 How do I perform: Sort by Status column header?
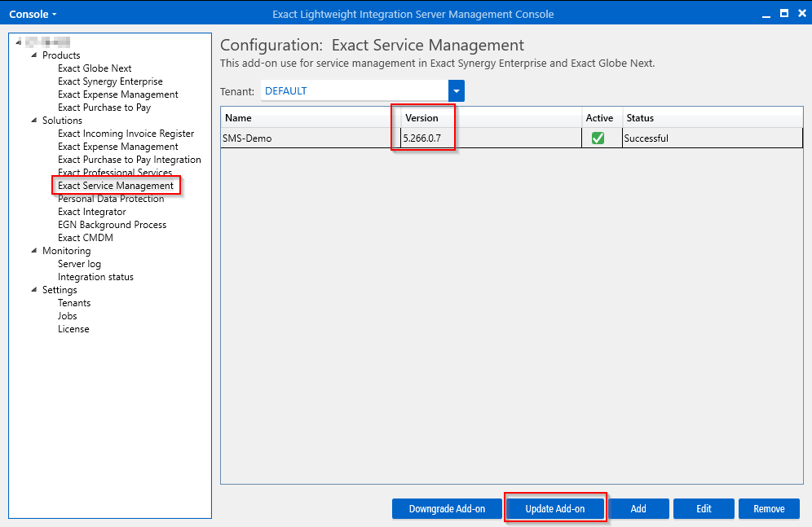pyautogui.click(x=713, y=118)
